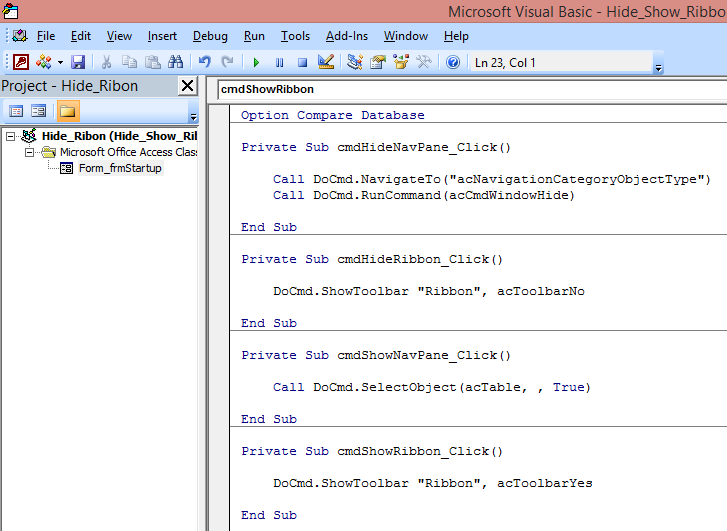Run the macro with the green Play icon
The width and height of the screenshot is (727, 531).
256,62
